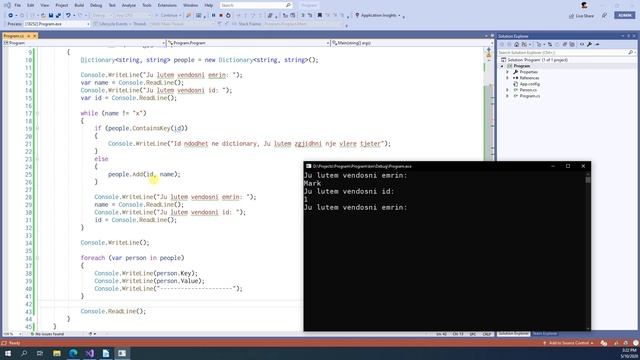Click the user account avatar
The height and width of the screenshot is (360, 640).
click(584, 5)
